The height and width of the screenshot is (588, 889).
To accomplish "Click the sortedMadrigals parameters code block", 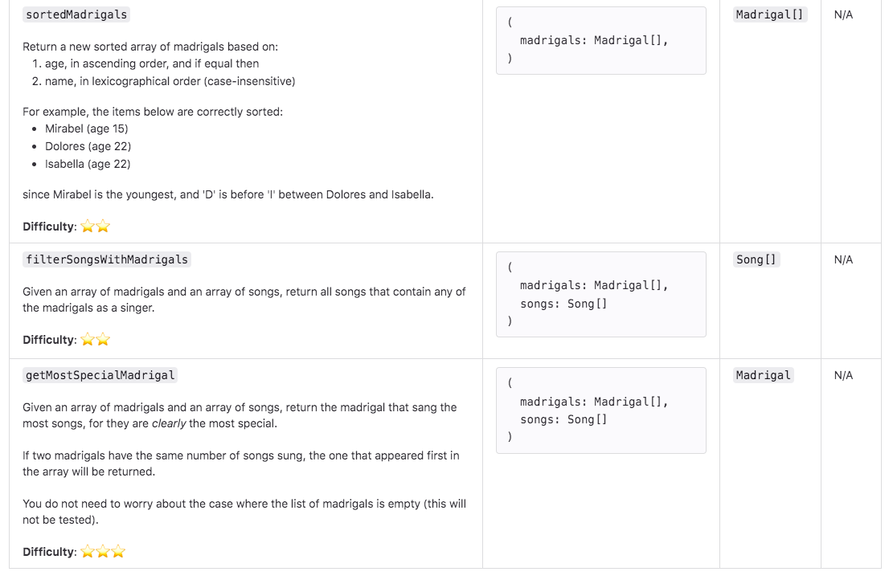I will click(x=601, y=41).
